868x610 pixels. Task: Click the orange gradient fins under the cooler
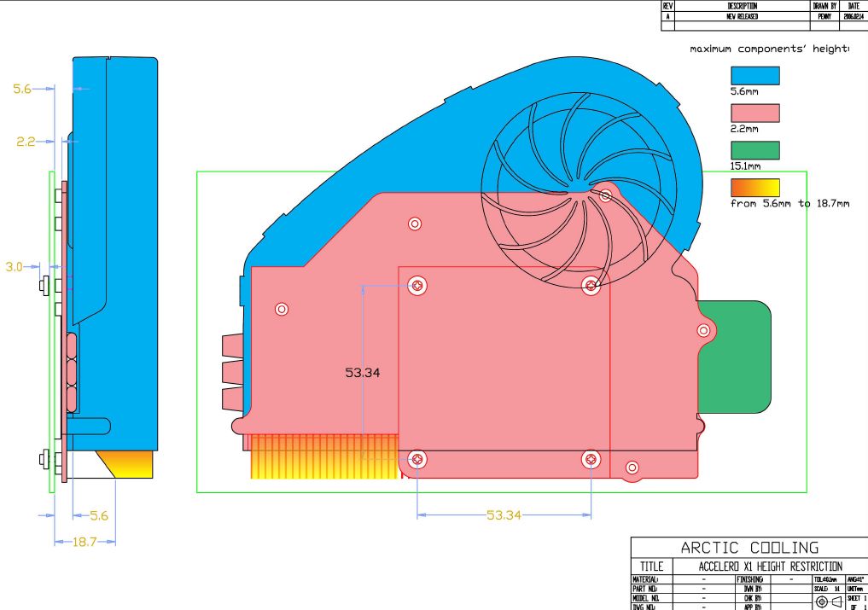(x=324, y=456)
